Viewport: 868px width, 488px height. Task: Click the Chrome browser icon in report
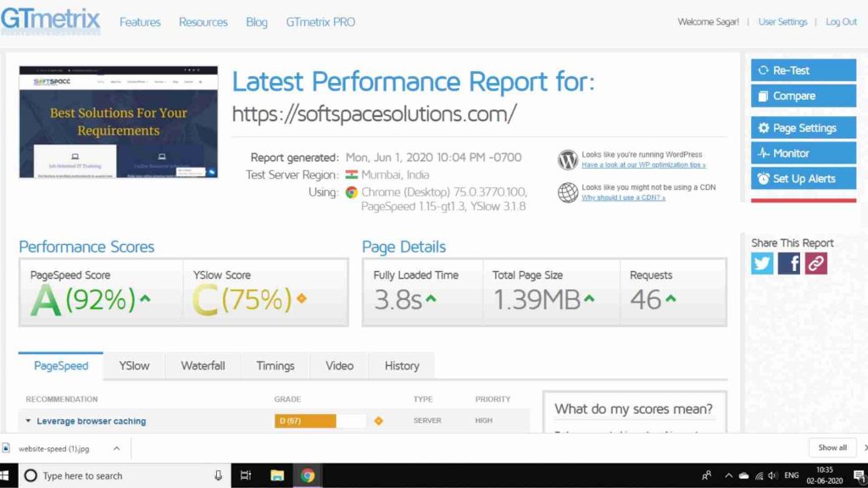[x=352, y=192]
